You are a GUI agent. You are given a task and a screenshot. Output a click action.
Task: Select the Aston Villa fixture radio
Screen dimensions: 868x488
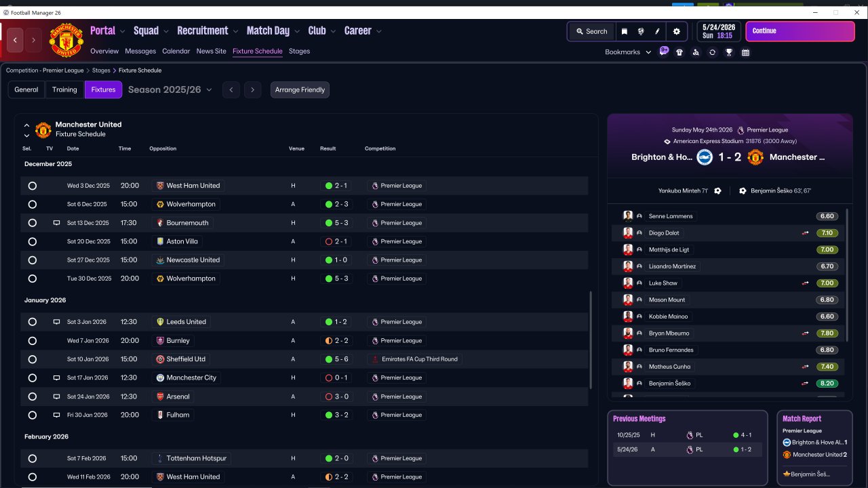pyautogui.click(x=32, y=242)
